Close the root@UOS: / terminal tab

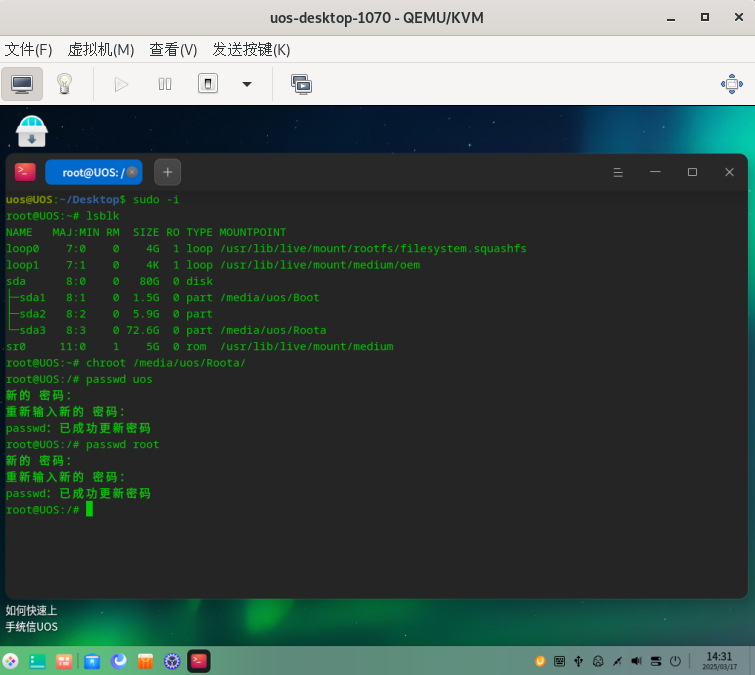coord(132,172)
